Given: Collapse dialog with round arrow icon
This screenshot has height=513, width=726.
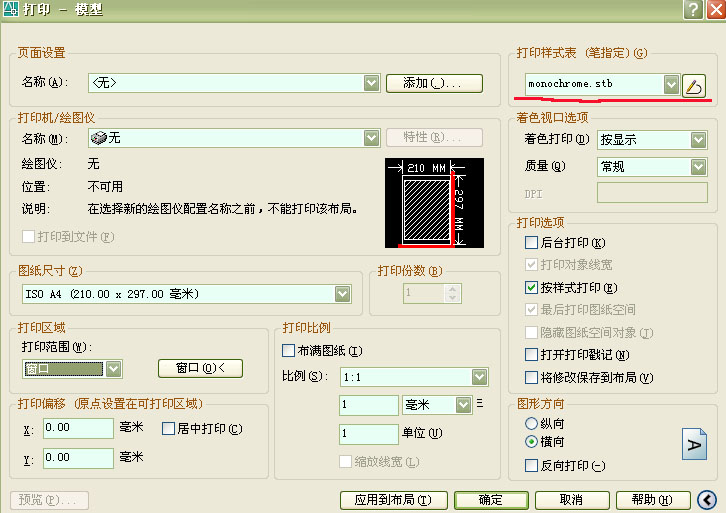Looking at the screenshot, I should 707,500.
